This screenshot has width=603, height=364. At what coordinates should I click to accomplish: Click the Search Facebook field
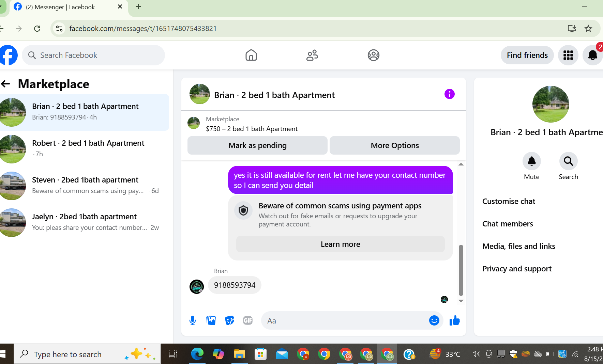tap(93, 55)
